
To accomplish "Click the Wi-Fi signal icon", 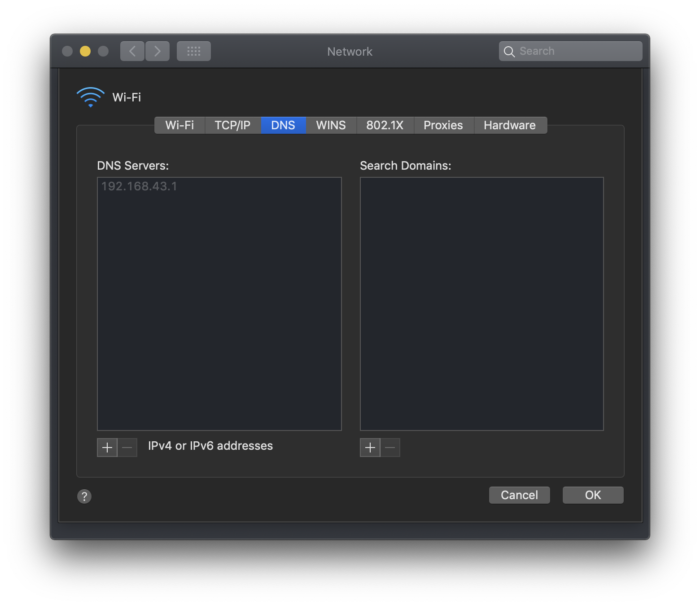I will pyautogui.click(x=91, y=97).
